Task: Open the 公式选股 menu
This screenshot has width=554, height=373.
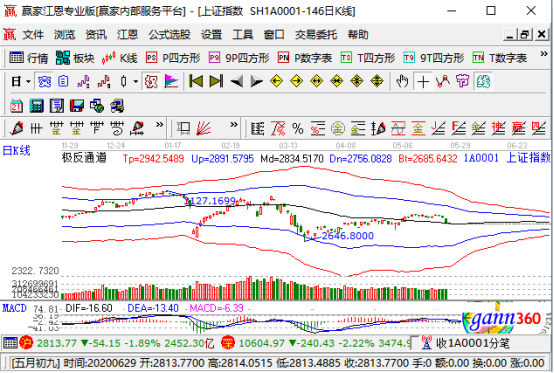Action: click(169, 35)
